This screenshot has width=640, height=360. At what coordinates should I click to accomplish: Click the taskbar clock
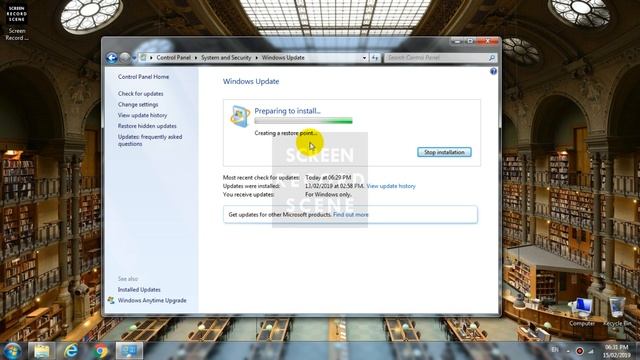(617, 351)
